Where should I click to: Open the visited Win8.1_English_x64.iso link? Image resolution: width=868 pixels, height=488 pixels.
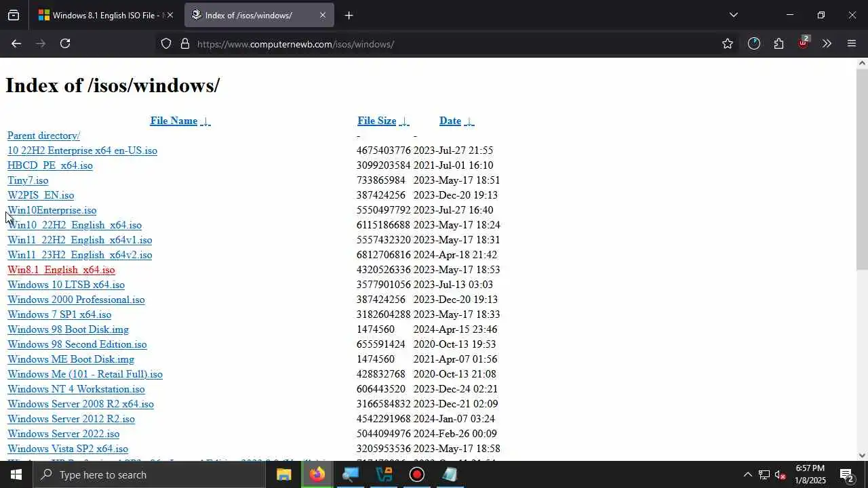pyautogui.click(x=61, y=270)
